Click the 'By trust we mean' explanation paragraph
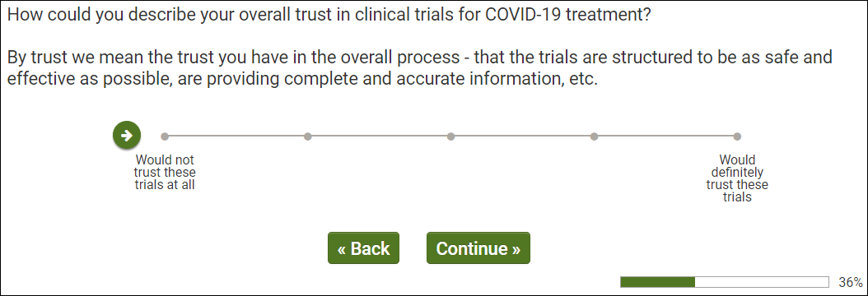Image resolution: width=868 pixels, height=296 pixels. pyautogui.click(x=420, y=67)
